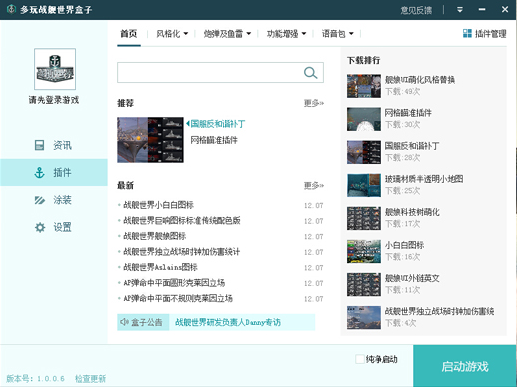Expand the 语音包 dropdown
This screenshot has width=517, height=387.
337,34
